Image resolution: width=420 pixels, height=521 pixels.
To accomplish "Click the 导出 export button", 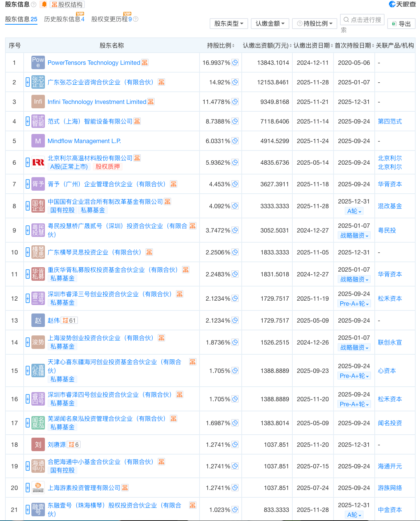I will tap(401, 24).
